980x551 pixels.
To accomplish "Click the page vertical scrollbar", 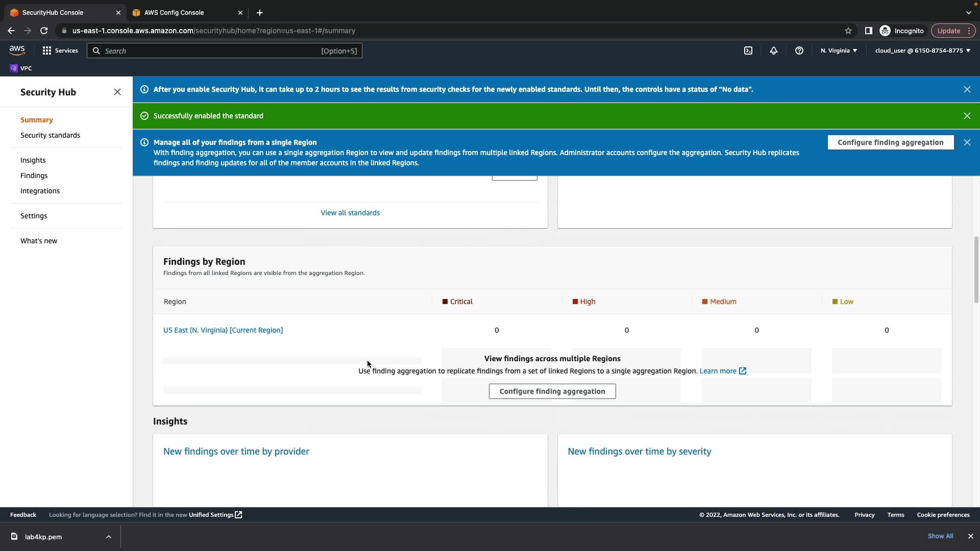I will click(x=976, y=269).
